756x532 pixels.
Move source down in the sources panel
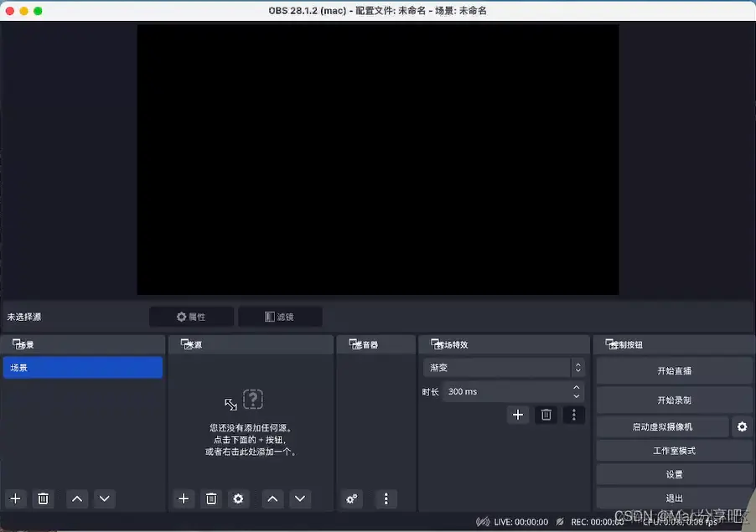pos(300,498)
